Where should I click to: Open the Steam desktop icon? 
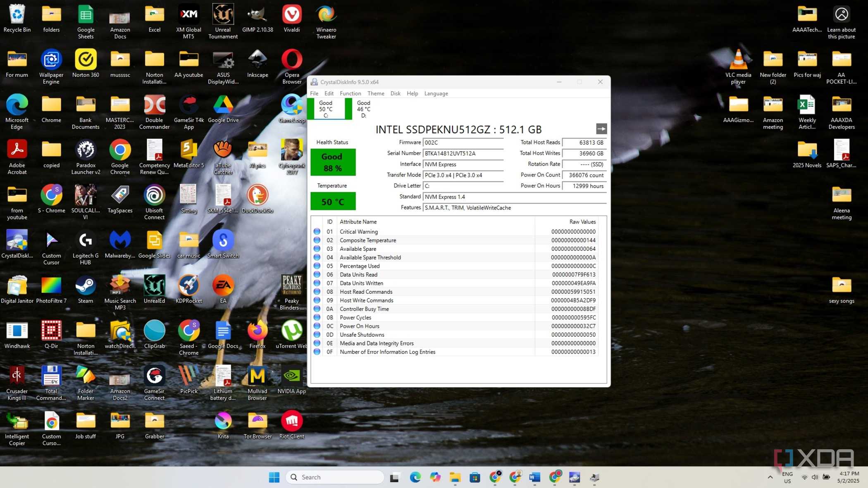[86, 290]
